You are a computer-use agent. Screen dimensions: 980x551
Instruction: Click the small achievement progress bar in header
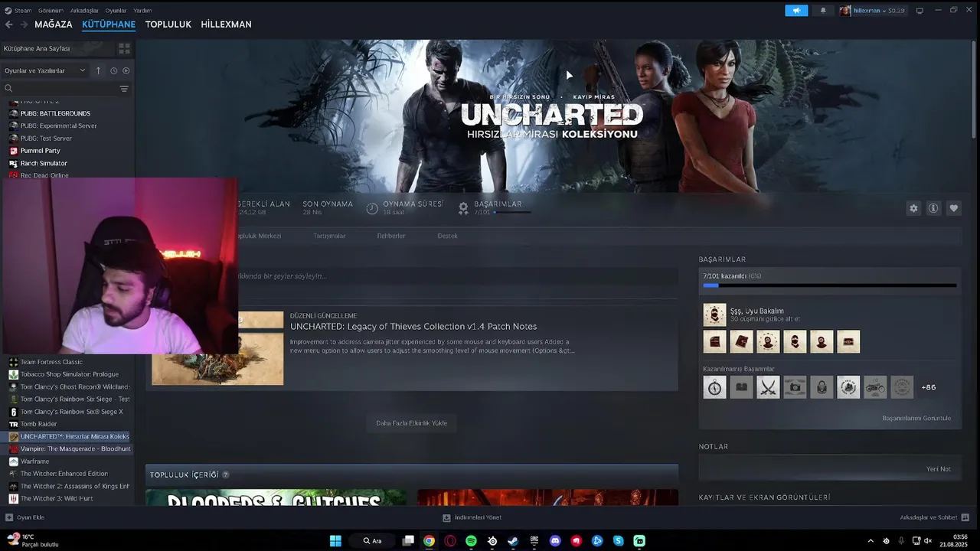coord(512,212)
